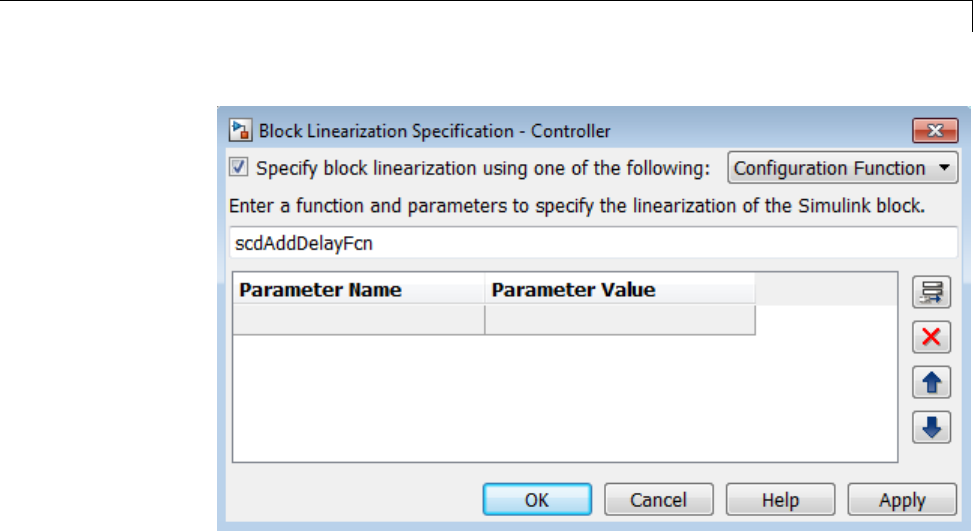Select the empty Parameter Name cell

point(358,320)
